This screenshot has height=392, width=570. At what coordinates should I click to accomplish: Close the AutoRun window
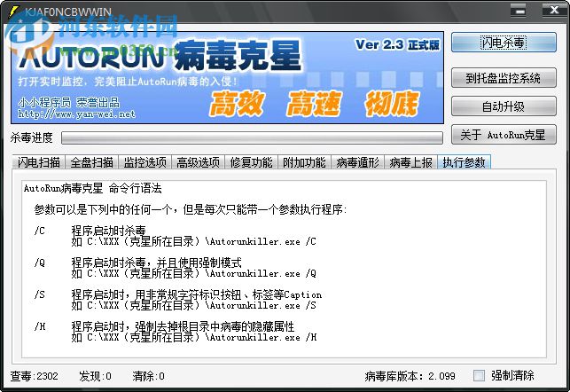tap(554, 11)
